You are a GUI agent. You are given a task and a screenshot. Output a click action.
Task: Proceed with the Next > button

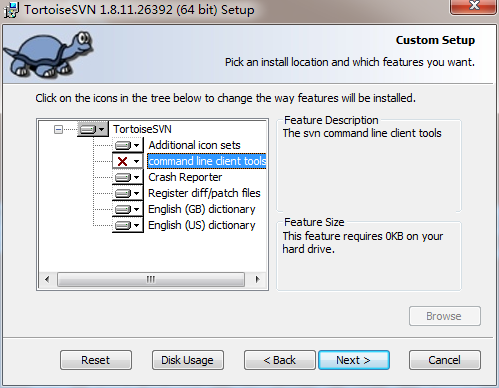point(354,360)
